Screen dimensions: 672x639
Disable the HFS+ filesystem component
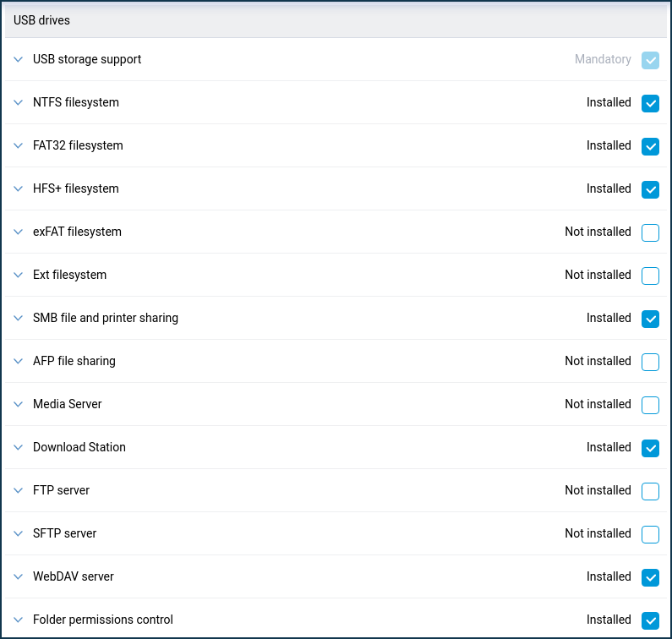650,189
